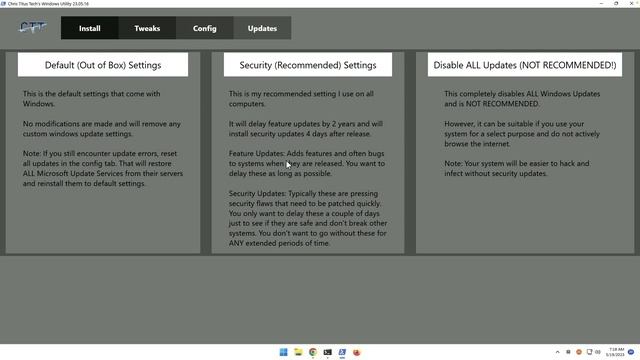Click the dark tray icon beside chevron
640x360 pixels.
click(568, 352)
